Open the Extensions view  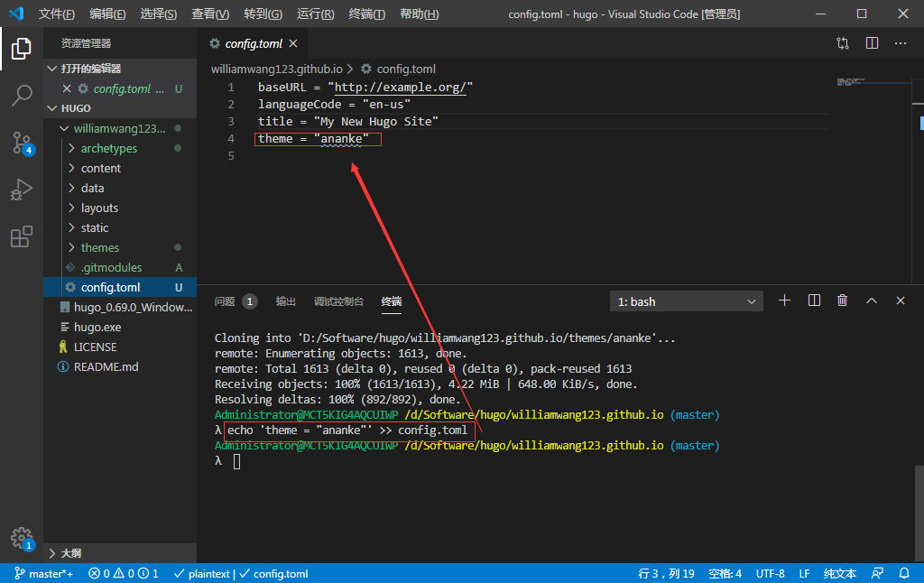(x=22, y=237)
